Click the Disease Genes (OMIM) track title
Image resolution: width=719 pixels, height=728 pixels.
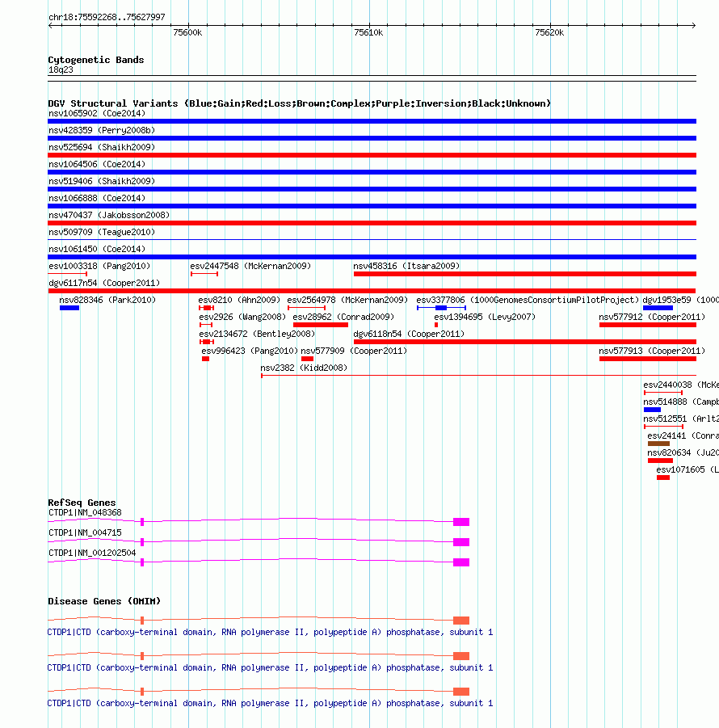pos(104,601)
